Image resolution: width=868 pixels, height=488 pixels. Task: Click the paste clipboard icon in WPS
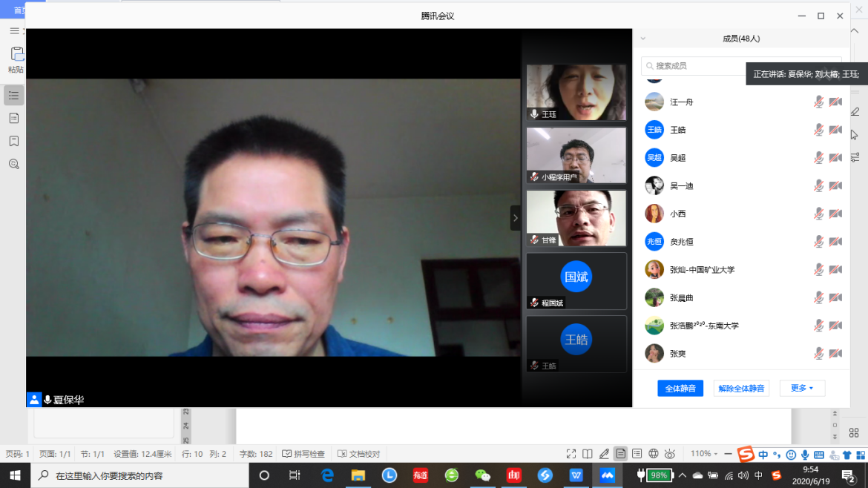16,55
